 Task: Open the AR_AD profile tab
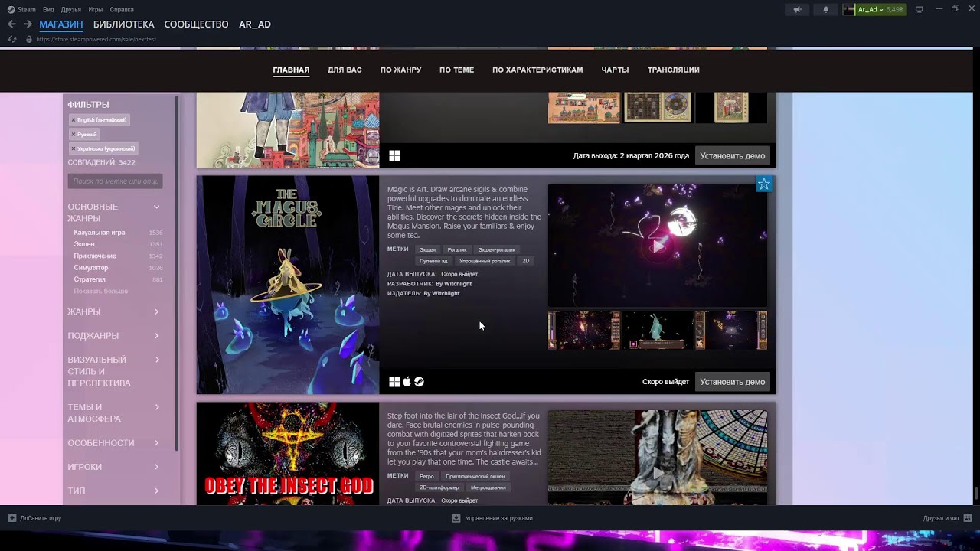click(255, 24)
